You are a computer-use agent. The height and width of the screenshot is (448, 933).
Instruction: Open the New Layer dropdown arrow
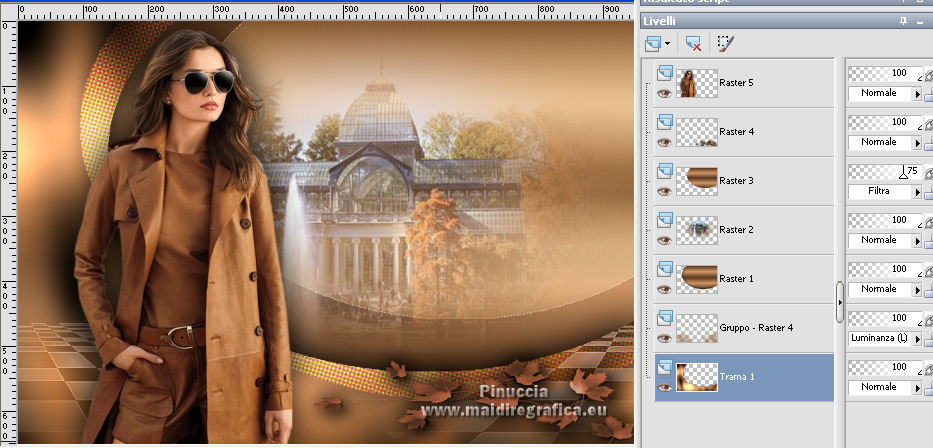668,44
